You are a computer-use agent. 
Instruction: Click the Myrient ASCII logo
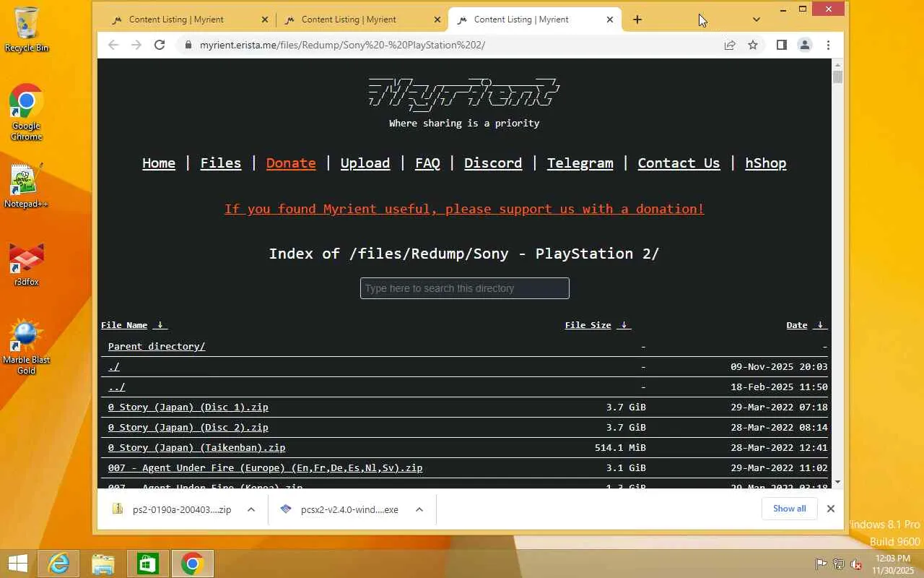(x=464, y=95)
